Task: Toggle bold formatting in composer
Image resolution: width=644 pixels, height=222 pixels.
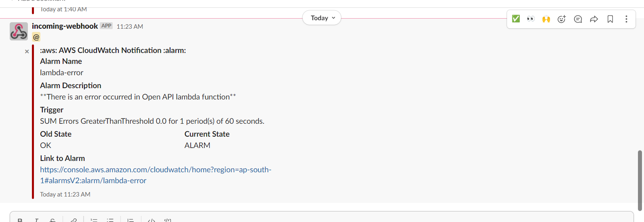Action: (x=20, y=220)
